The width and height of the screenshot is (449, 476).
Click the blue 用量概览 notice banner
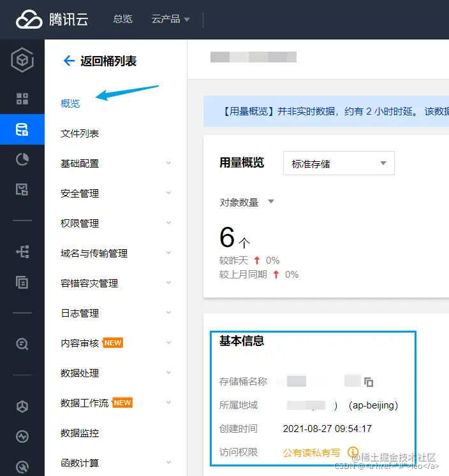point(327,111)
